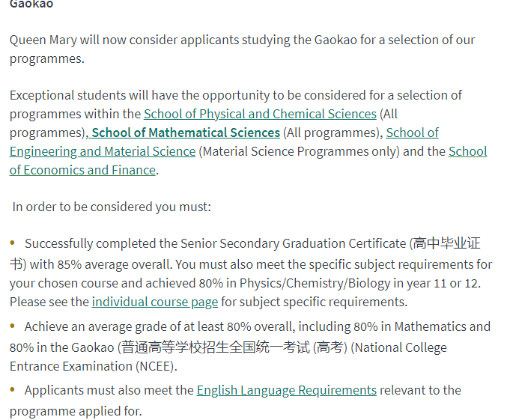
Task: Click the bullet before 'Applicants must also meet'
Action: point(13,389)
